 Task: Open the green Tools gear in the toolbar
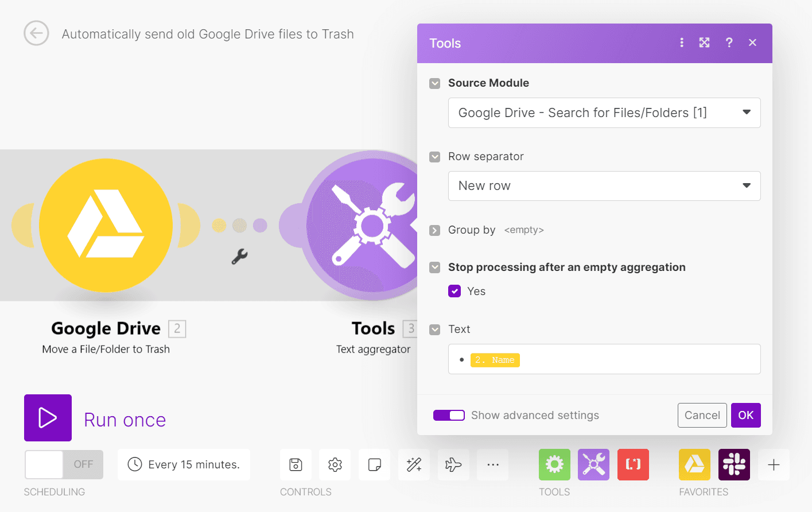tap(554, 464)
